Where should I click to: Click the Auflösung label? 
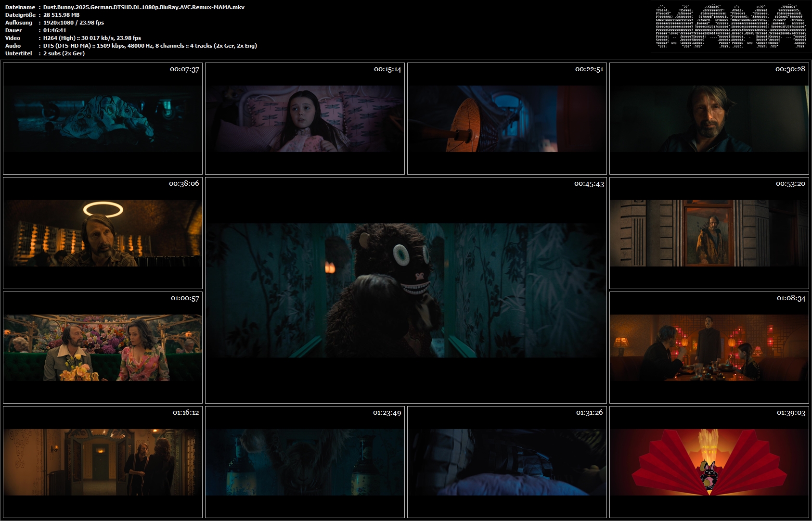click(19, 23)
